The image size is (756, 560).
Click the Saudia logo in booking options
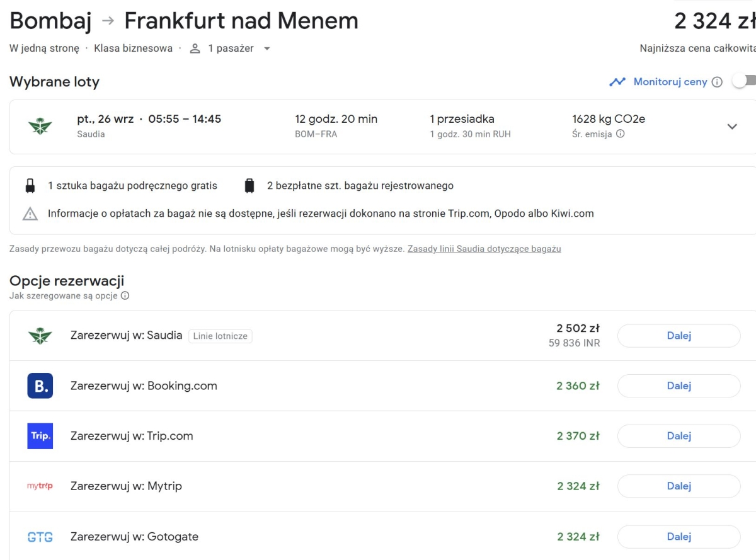(x=40, y=336)
